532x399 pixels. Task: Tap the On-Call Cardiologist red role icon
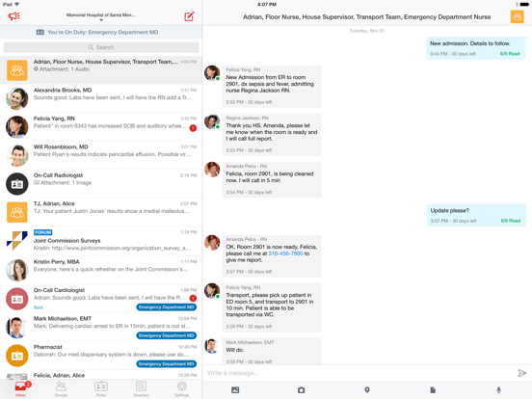click(x=17, y=299)
